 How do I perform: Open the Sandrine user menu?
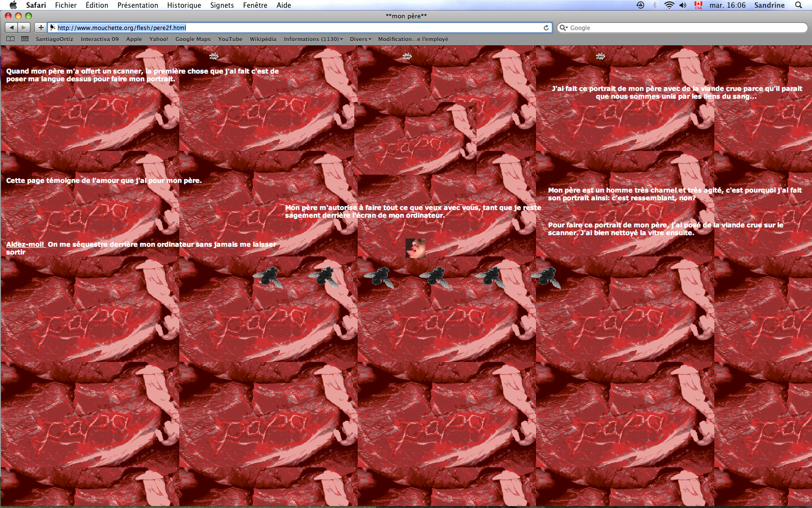point(769,5)
